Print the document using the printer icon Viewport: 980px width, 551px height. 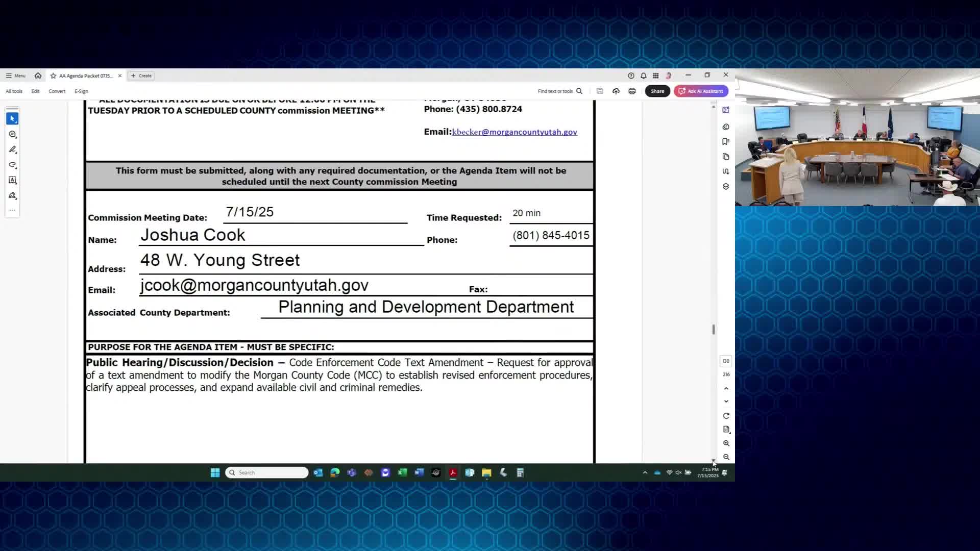[632, 91]
